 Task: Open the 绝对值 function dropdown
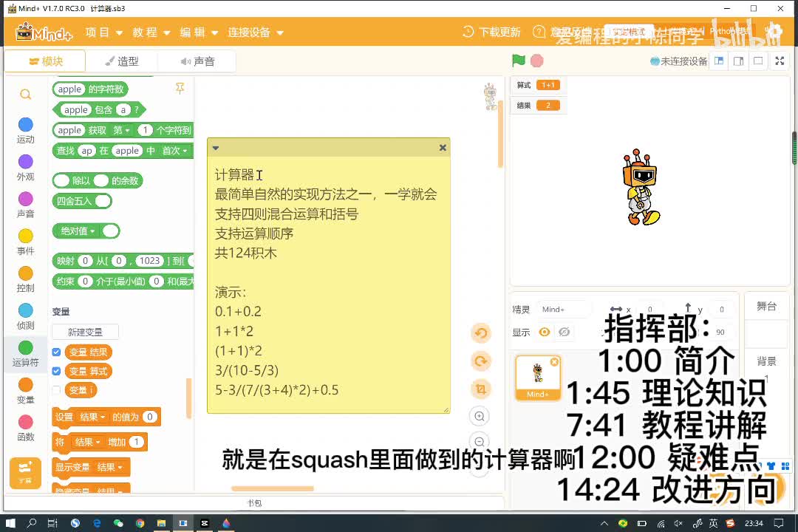[x=78, y=231]
